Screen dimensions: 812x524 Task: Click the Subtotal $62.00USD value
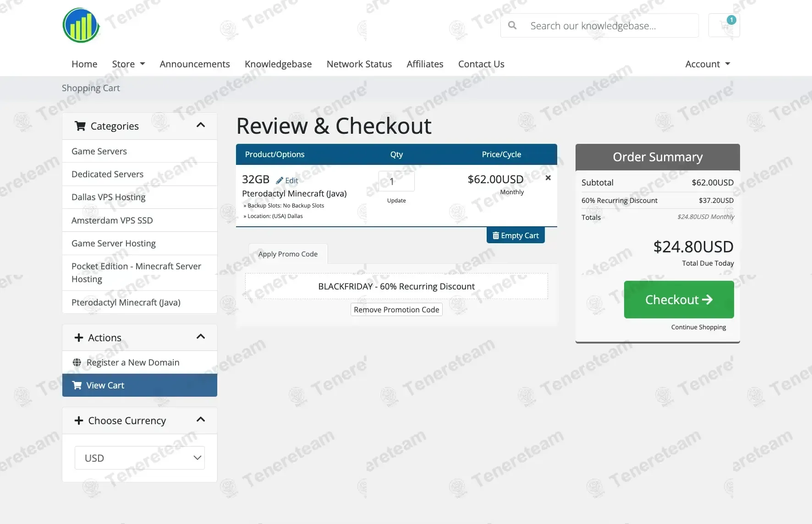(713, 182)
